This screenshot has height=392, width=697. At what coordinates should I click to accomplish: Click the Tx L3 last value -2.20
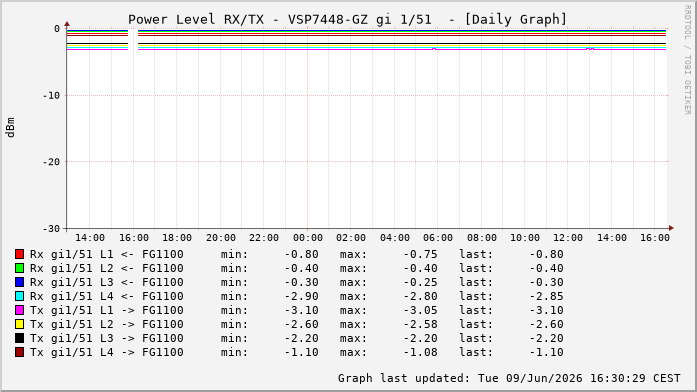pos(547,338)
